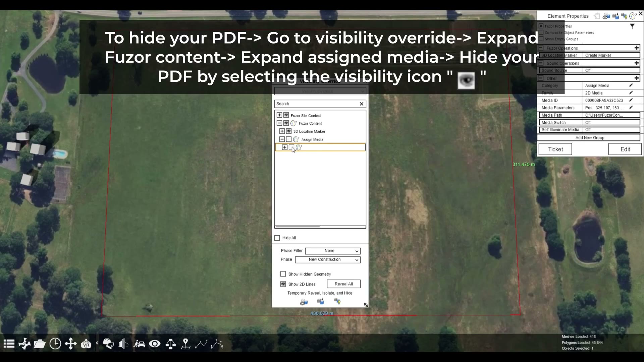
Task: Click the curved path line tool
Action: (201, 344)
